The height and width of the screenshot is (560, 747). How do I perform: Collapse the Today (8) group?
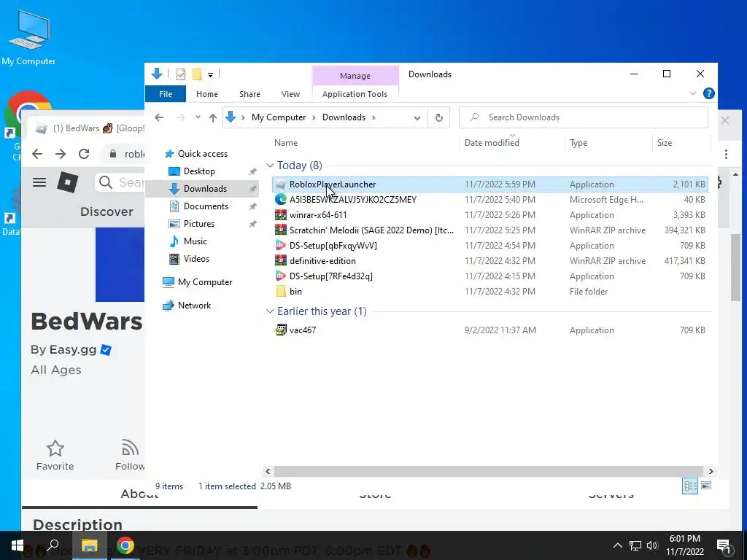coord(270,166)
